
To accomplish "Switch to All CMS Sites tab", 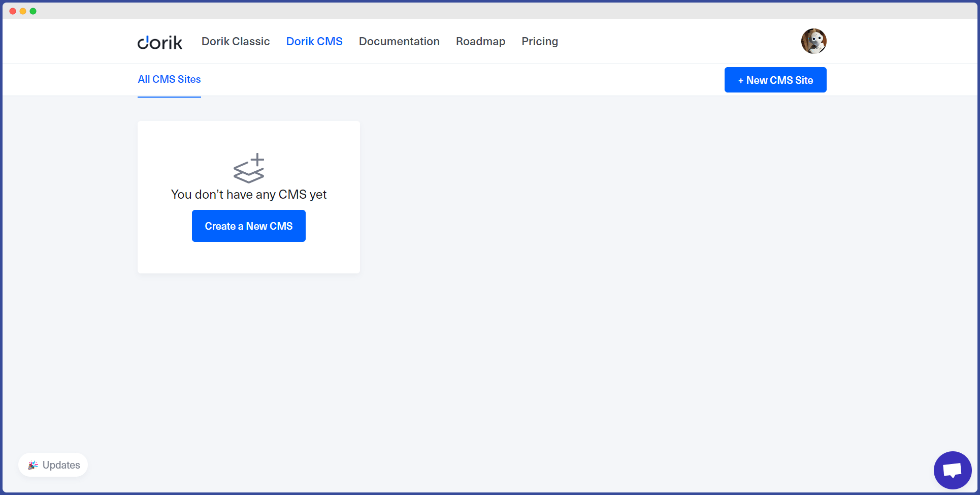I will pyautogui.click(x=169, y=79).
